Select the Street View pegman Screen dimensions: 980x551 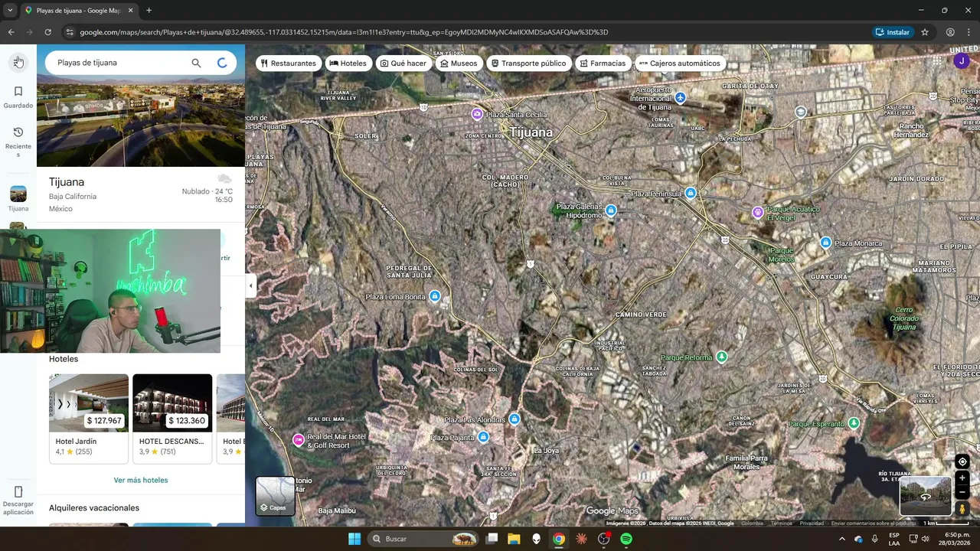pyautogui.click(x=962, y=509)
